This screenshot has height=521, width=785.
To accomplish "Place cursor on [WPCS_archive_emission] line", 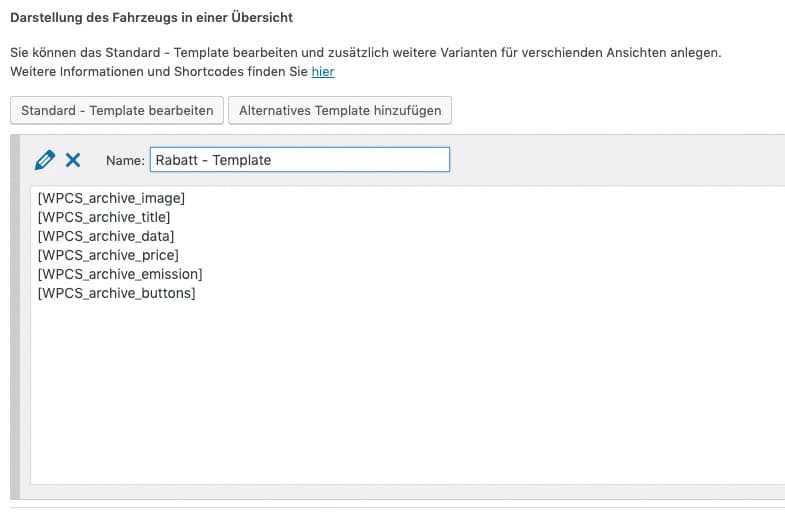I will [x=120, y=274].
